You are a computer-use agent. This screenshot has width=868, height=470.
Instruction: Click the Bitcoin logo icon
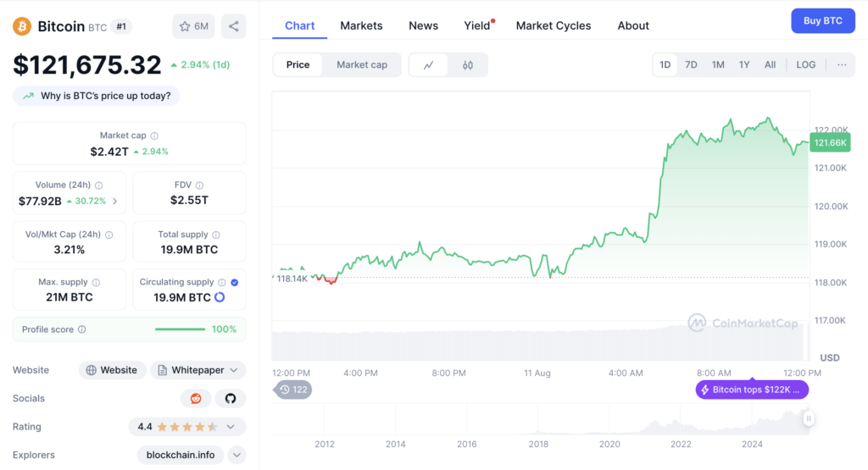(22, 26)
